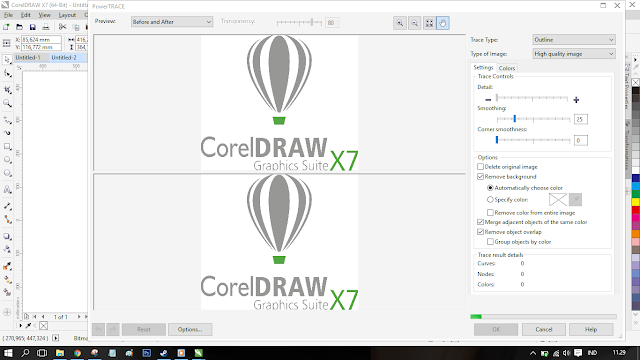Screen dimensions: 640x360
Task: Enable Delete original image checkbox
Action: [480, 167]
